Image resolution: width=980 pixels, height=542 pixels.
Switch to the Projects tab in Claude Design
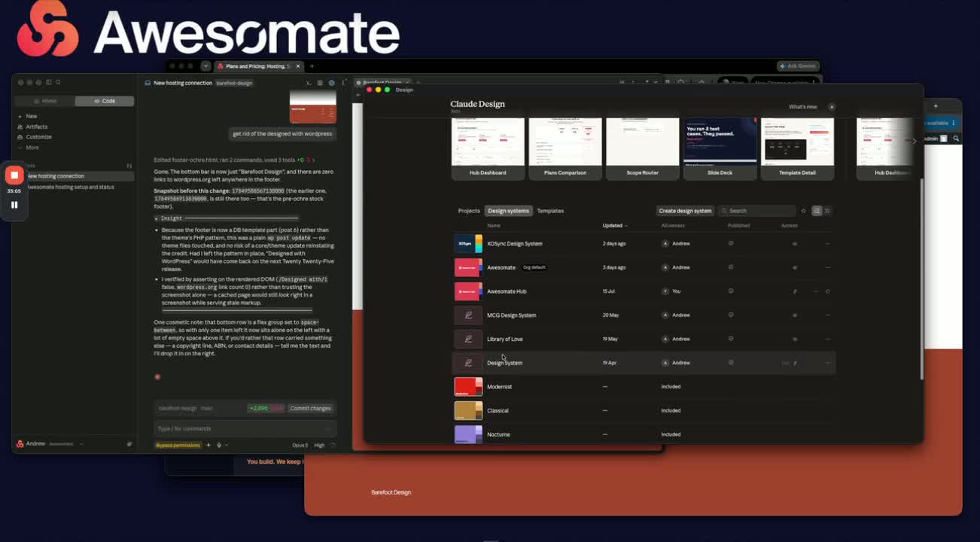coord(469,211)
